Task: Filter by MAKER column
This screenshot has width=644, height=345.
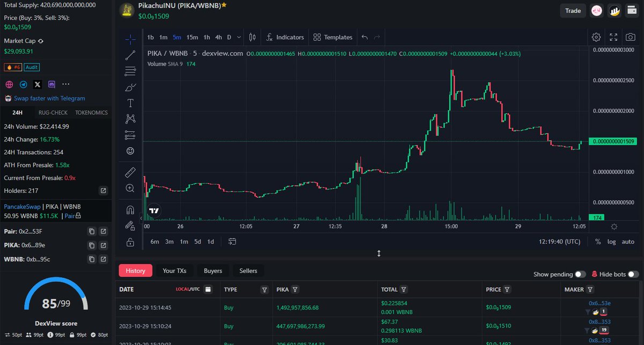Action: [590, 290]
